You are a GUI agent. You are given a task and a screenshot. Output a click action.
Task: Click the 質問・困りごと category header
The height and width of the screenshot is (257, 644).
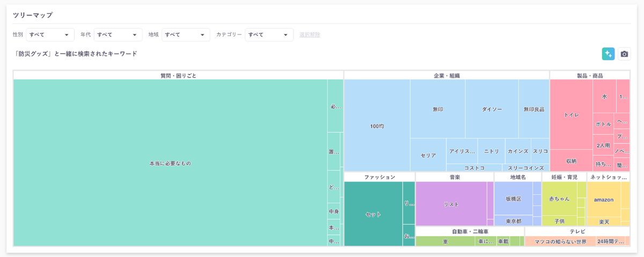(178, 75)
